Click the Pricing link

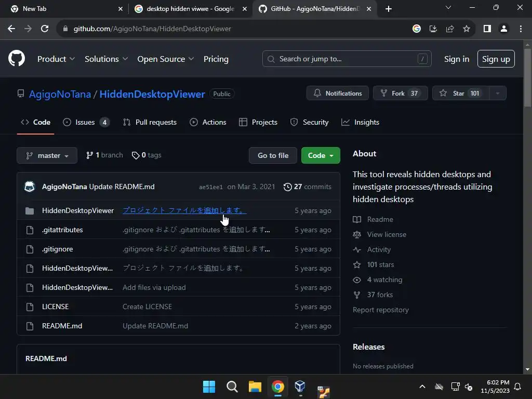tap(216, 59)
